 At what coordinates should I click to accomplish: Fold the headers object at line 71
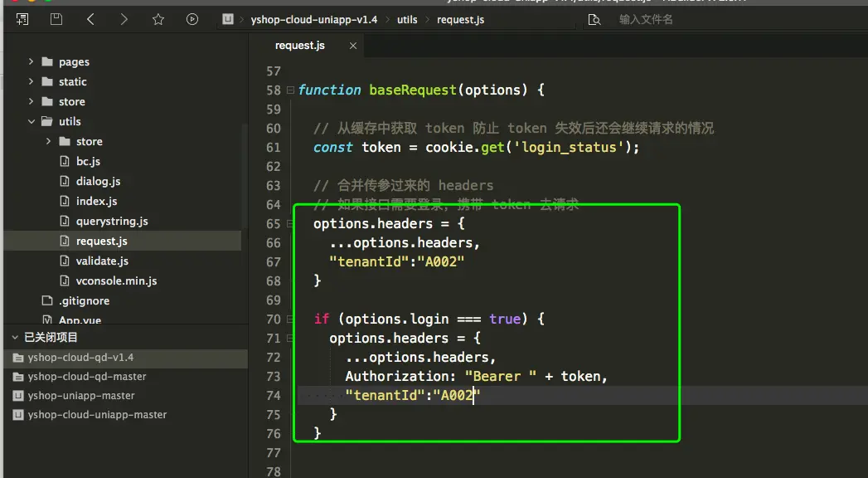click(291, 338)
